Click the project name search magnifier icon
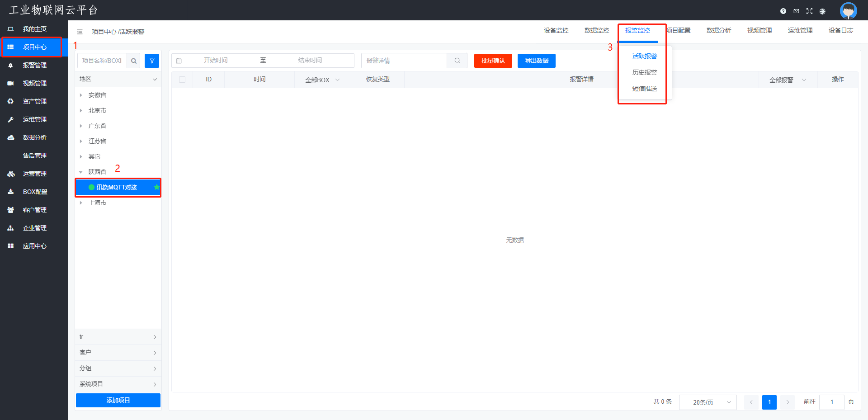Screen dimensions: 868x420 (x=133, y=61)
